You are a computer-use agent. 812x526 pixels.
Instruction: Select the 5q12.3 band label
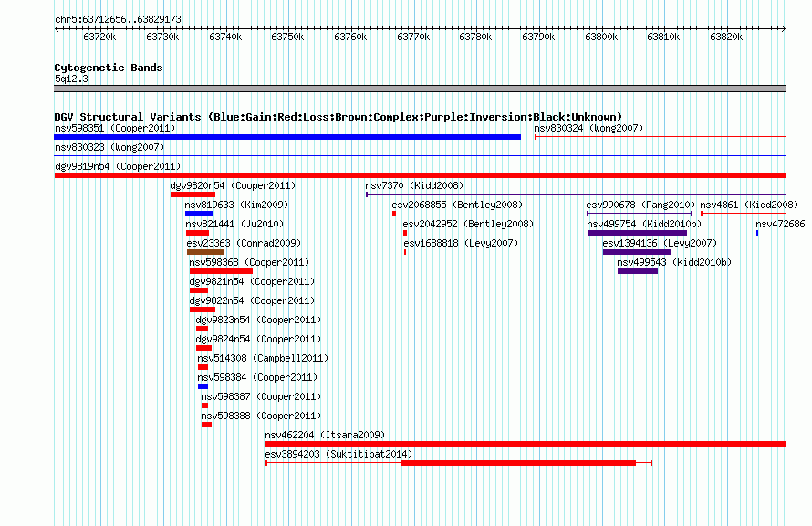click(x=71, y=79)
